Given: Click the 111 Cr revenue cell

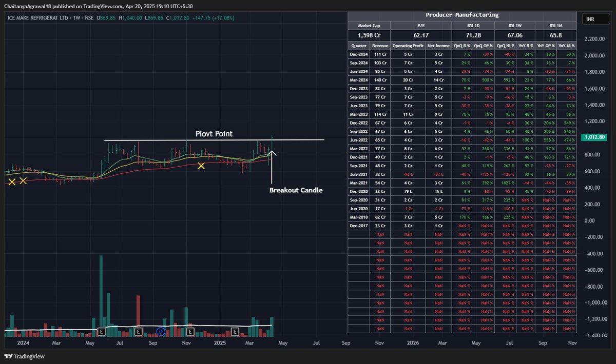Looking at the screenshot, I should click(380, 54).
